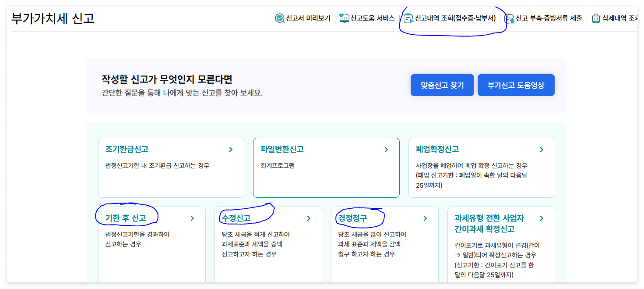Click the arrow on 파일변환신고 card
This screenshot has width=644, height=289.
click(386, 150)
